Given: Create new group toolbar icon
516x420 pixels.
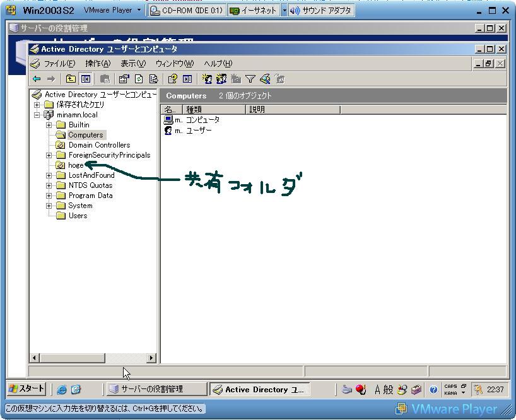Looking at the screenshot, I should click(x=221, y=79).
